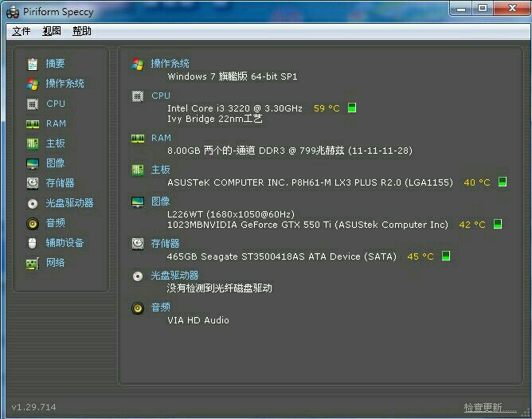532x419 pixels.
Task: Click the 主板 icon in summary panel
Action: [x=138, y=170]
